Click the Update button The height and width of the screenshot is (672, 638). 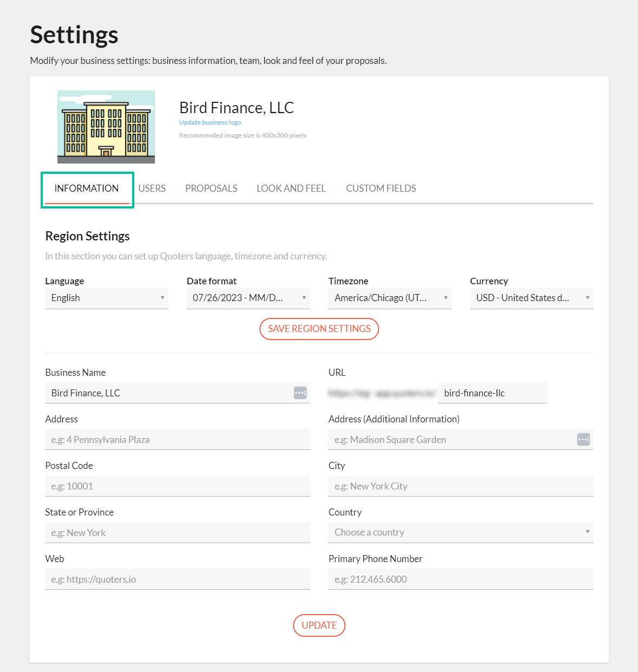pos(319,625)
